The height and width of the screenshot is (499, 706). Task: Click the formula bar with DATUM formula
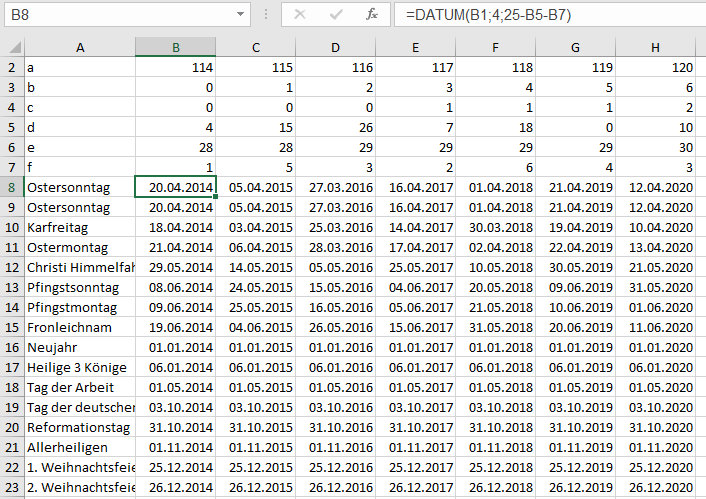[x=550, y=15]
